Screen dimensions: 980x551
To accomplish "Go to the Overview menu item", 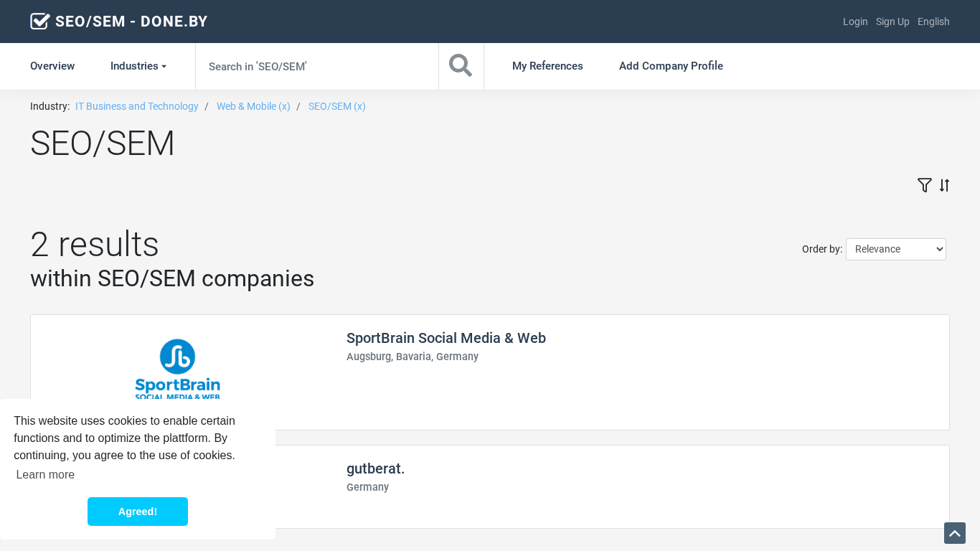I will [52, 66].
